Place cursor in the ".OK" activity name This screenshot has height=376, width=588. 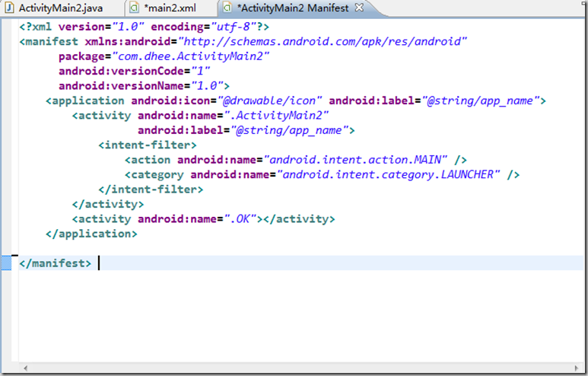pyautogui.click(x=245, y=219)
